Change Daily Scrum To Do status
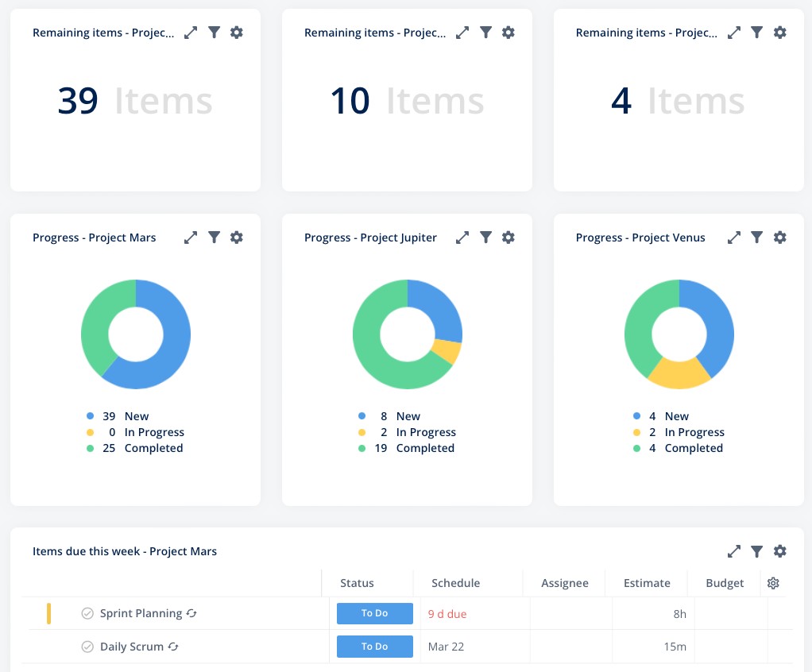The image size is (812, 672). tap(375, 647)
